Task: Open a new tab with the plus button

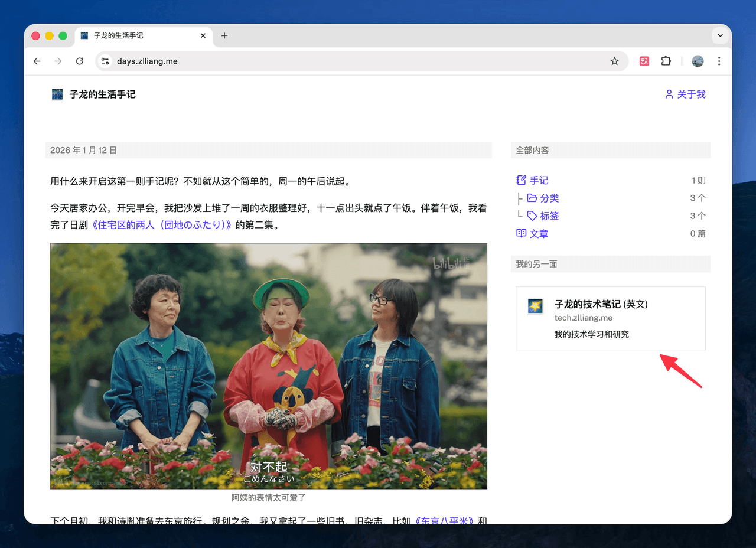Action: point(224,35)
